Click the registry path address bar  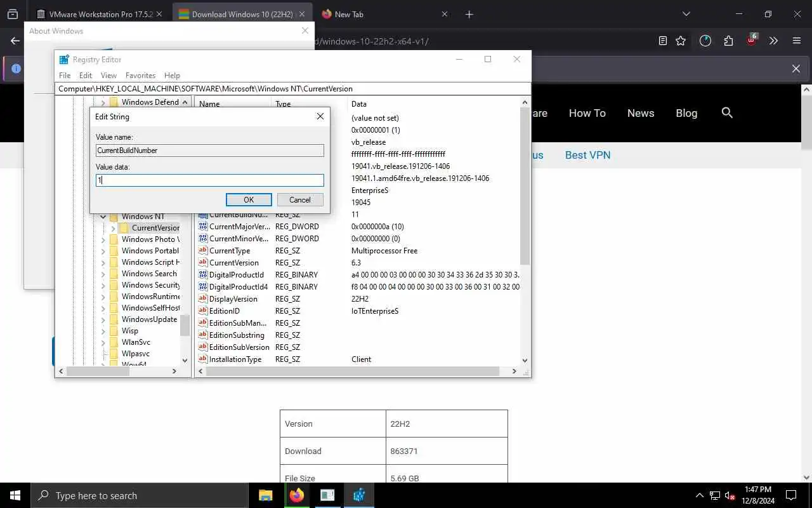coord(293,89)
